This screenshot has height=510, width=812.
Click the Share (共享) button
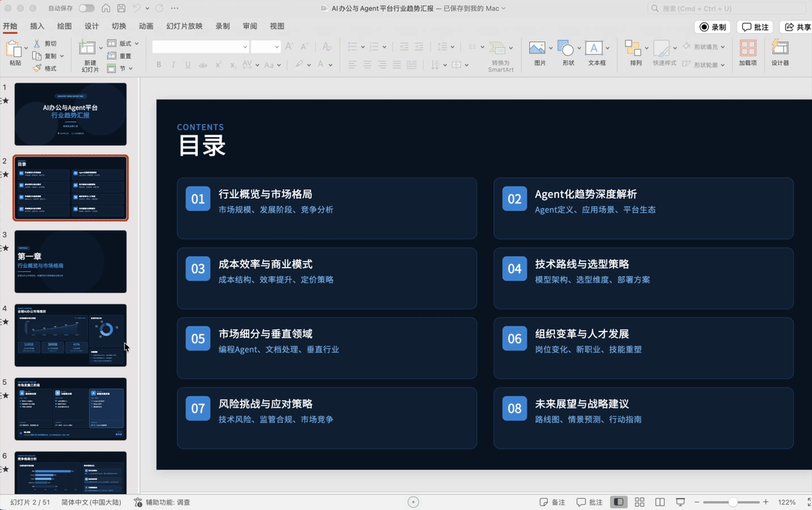796,27
